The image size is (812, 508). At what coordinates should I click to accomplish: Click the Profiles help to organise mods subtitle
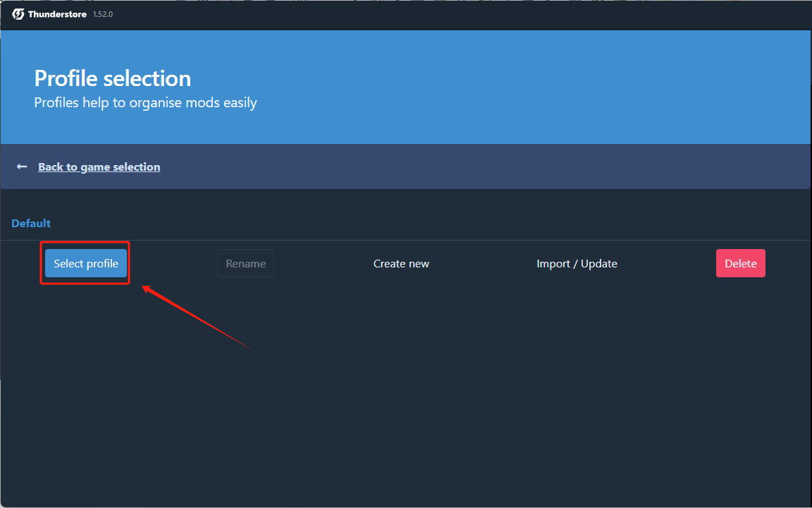[145, 102]
